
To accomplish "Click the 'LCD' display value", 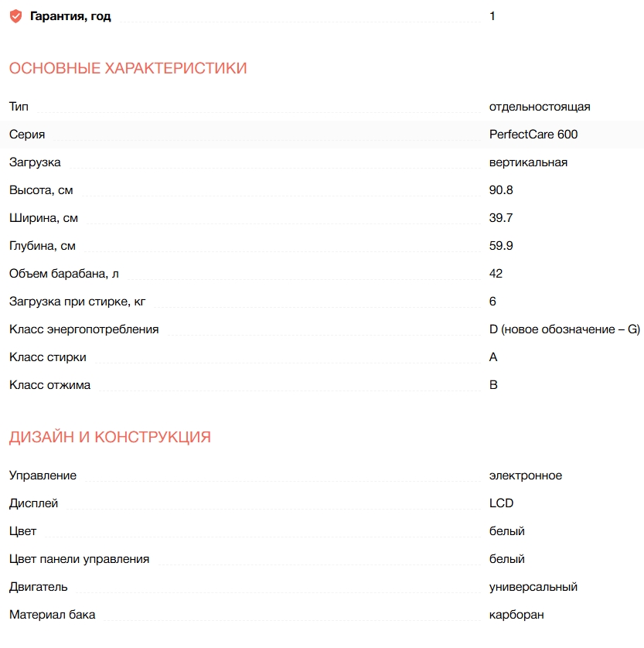I will pos(501,503).
